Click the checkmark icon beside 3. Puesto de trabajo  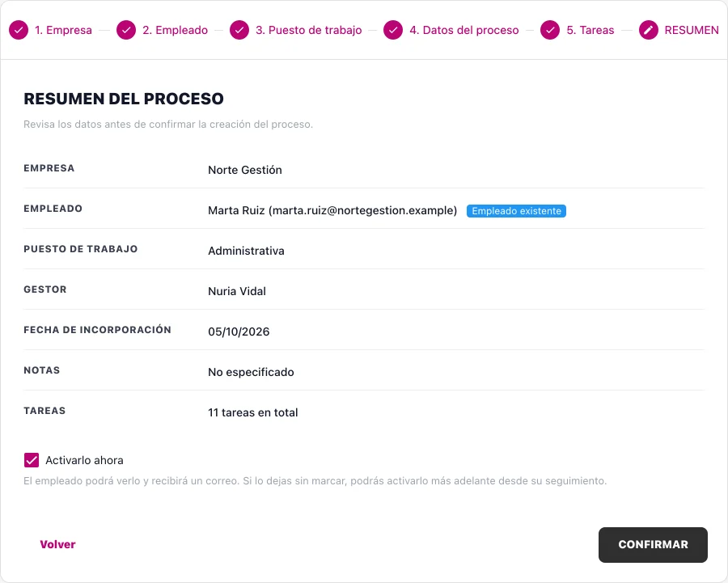click(x=239, y=30)
